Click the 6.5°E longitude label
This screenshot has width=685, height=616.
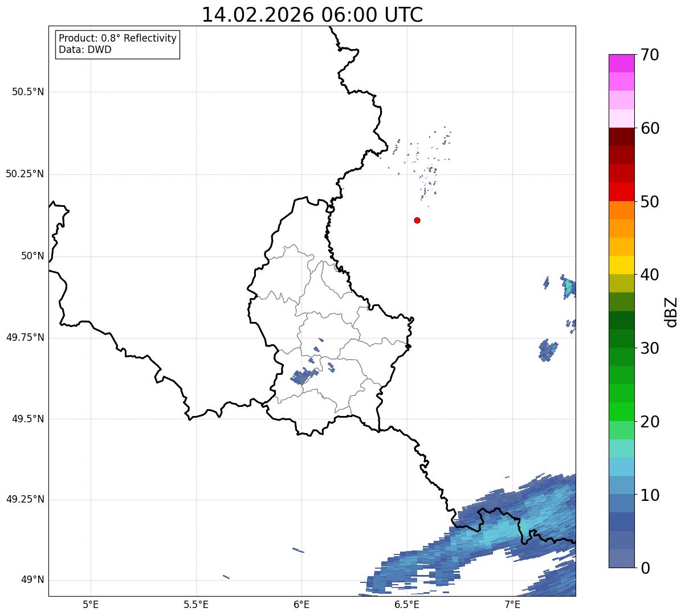pyautogui.click(x=407, y=604)
